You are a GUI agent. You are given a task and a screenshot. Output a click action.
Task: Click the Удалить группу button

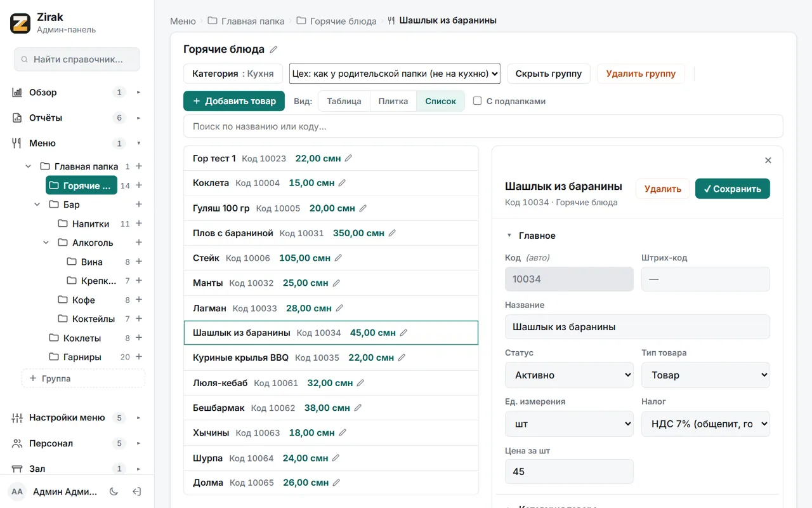coord(641,74)
